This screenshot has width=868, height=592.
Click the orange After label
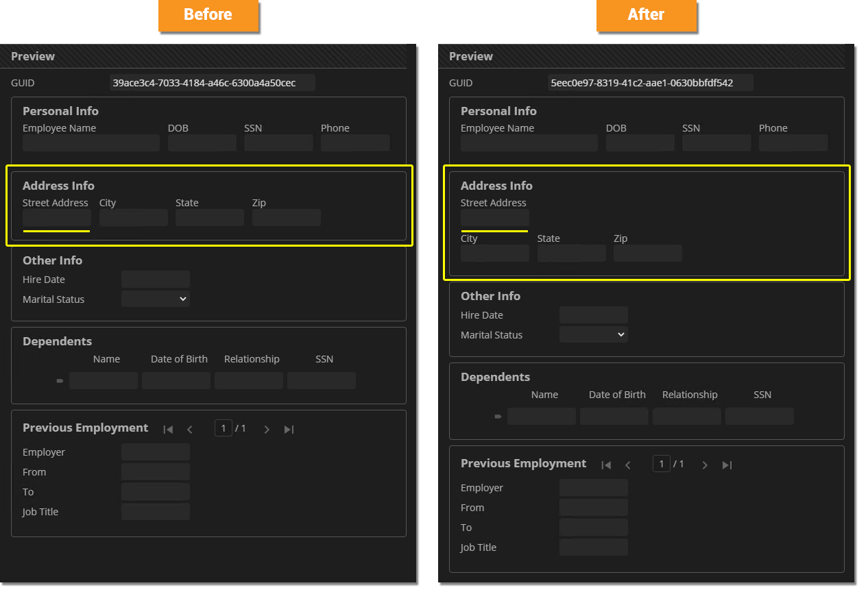click(646, 15)
